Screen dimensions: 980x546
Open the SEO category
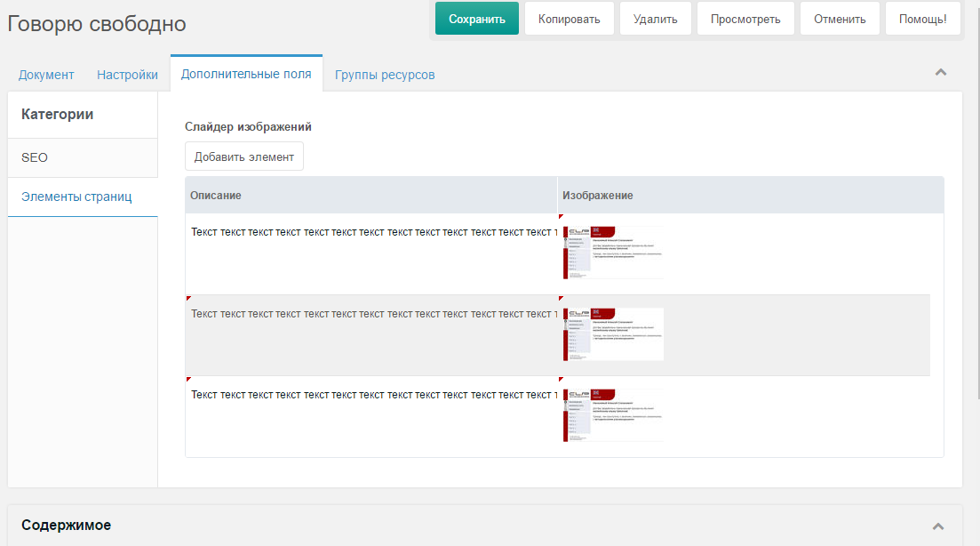[x=83, y=157]
